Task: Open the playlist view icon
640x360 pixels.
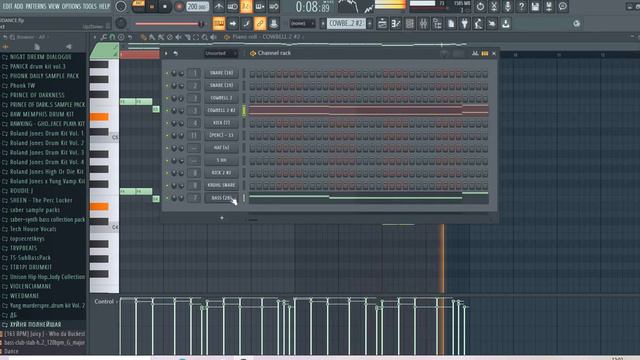Action: point(382,24)
